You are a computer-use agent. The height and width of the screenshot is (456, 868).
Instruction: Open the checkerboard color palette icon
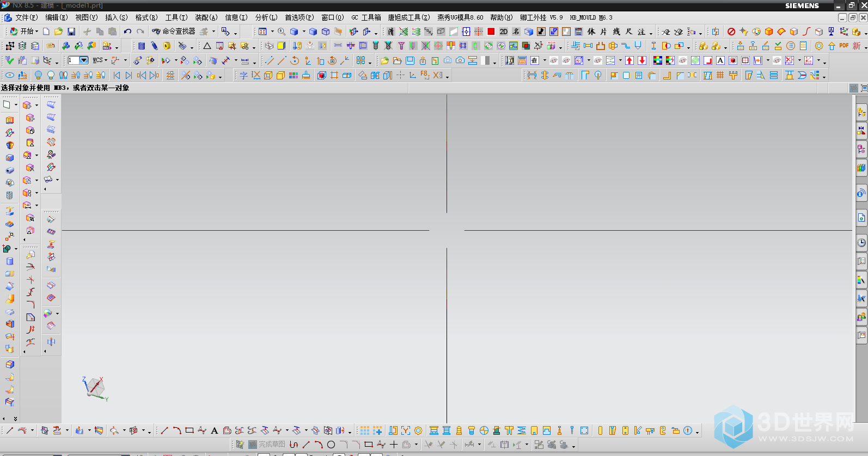coord(658,60)
